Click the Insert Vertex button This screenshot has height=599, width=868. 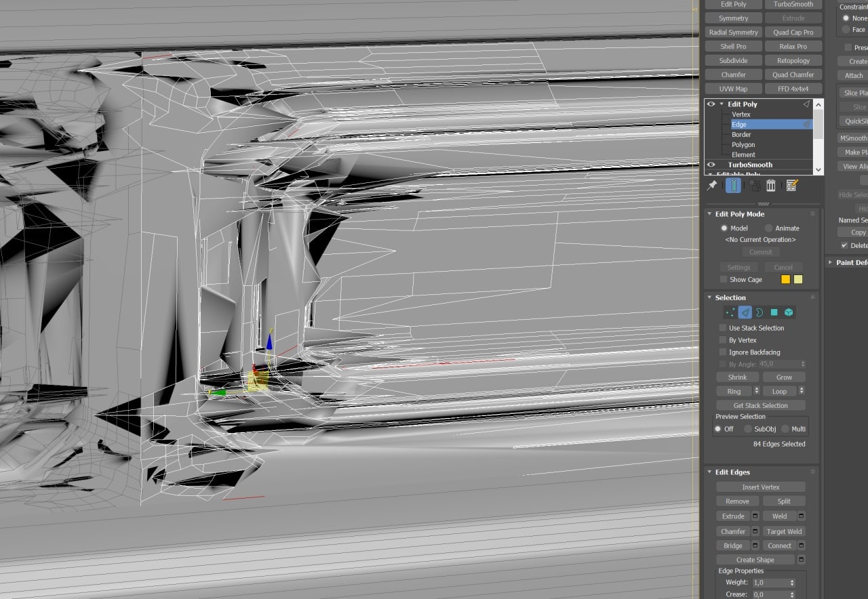click(x=761, y=487)
